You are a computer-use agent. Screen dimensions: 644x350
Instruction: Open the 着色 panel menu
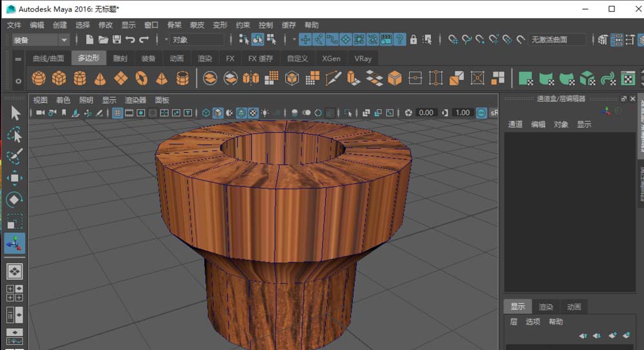(63, 100)
